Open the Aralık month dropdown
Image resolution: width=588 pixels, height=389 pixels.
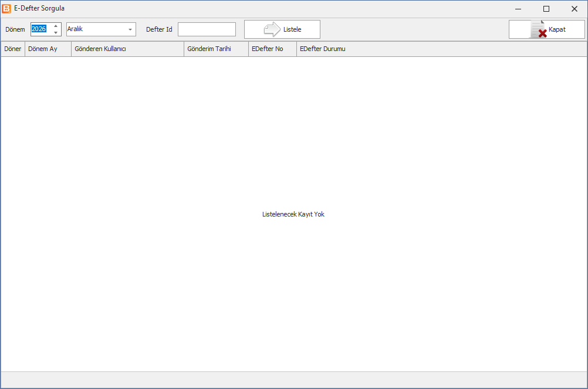130,29
